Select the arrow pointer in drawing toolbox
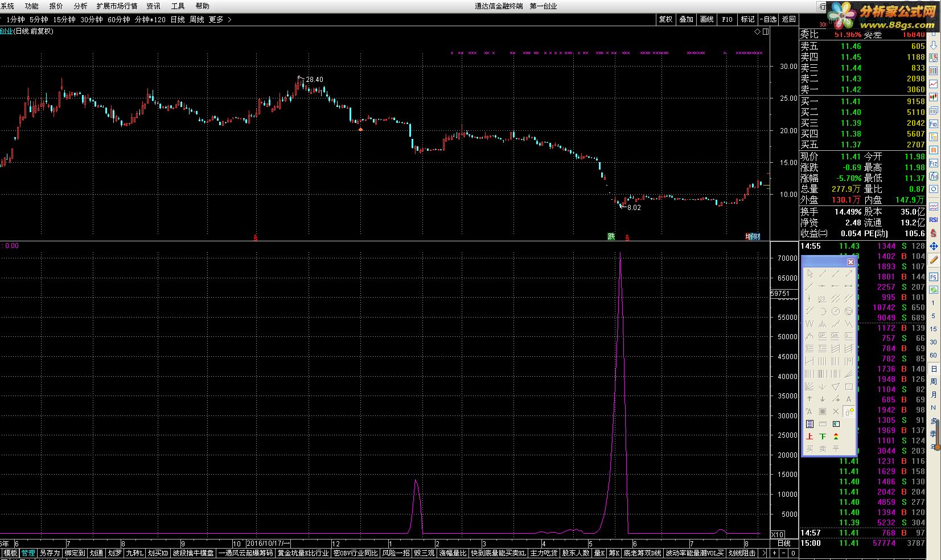This screenshot has width=941, height=560. point(810,274)
